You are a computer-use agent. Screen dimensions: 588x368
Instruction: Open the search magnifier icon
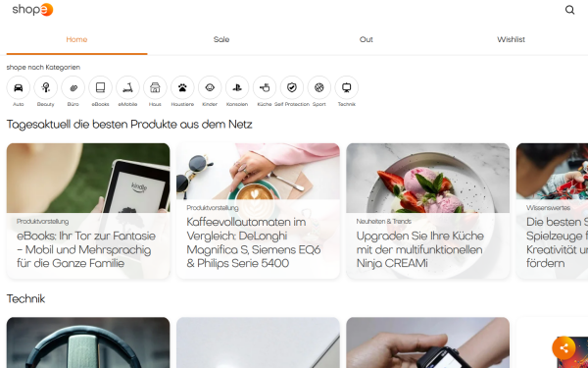(x=569, y=10)
